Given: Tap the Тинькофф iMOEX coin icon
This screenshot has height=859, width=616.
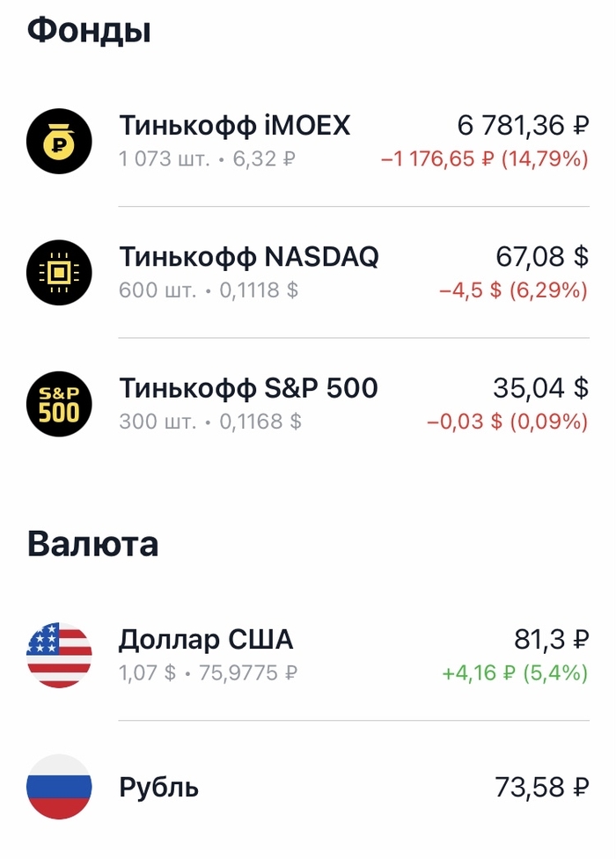Looking at the screenshot, I should coord(59,141).
